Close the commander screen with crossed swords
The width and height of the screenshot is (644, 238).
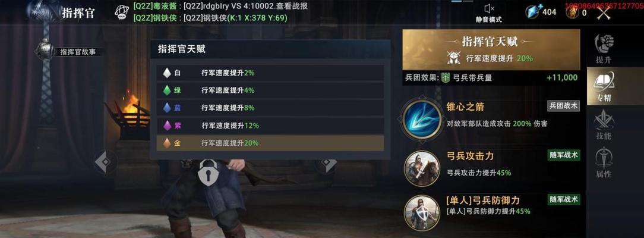(x=604, y=12)
